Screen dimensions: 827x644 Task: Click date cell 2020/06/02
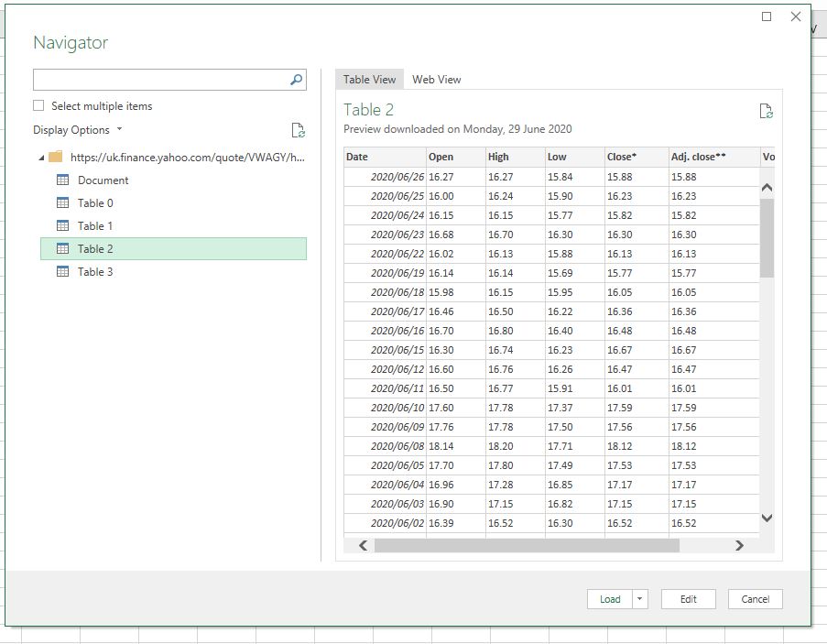pyautogui.click(x=385, y=523)
